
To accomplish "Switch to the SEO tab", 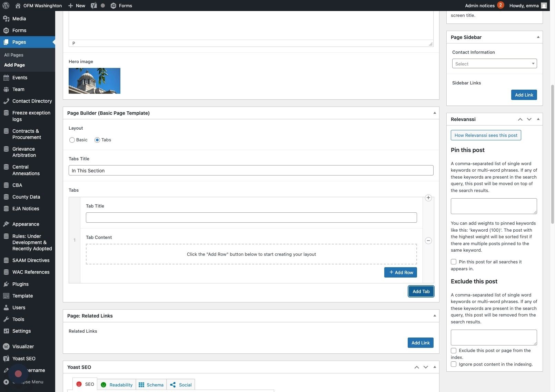I will coord(85,384).
